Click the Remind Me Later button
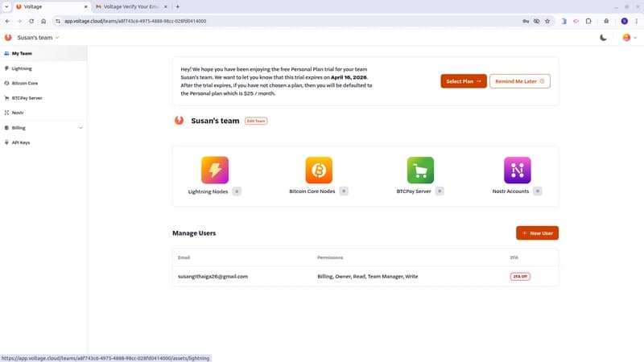This screenshot has height=362, width=644. coord(519,81)
